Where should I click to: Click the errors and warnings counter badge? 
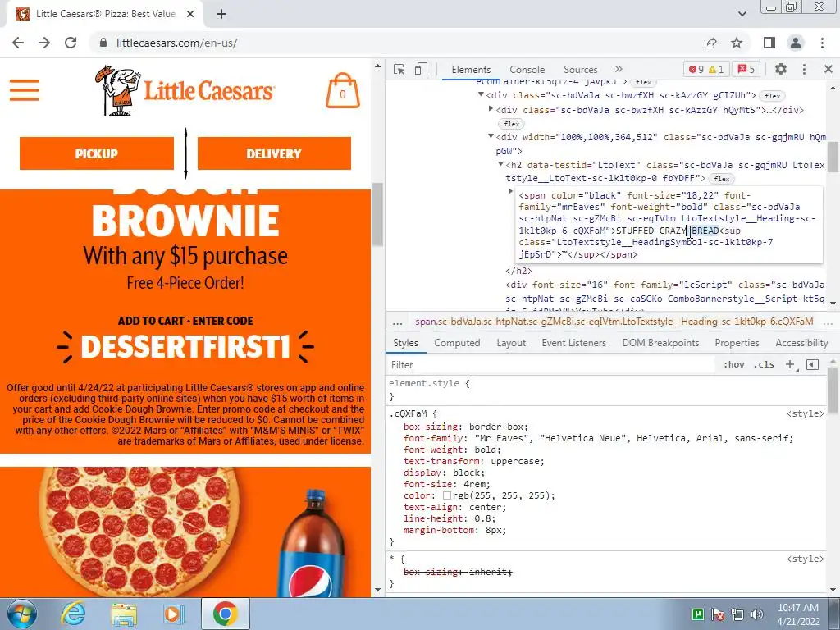click(x=706, y=69)
